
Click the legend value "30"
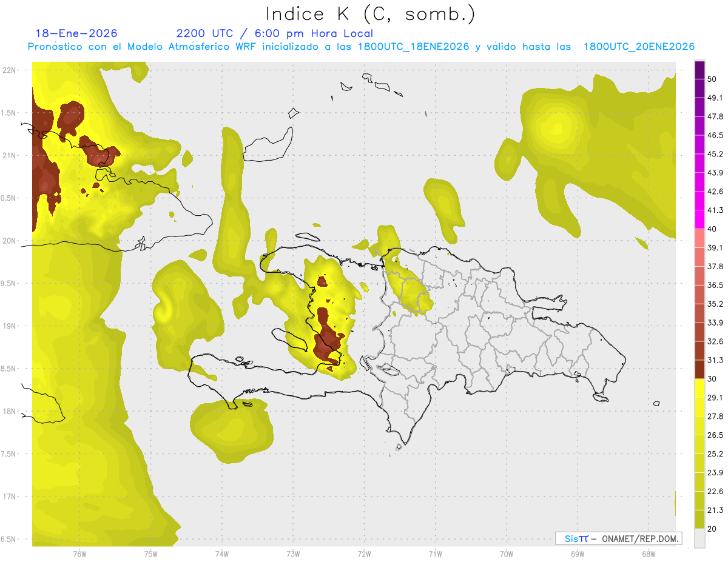pos(712,379)
